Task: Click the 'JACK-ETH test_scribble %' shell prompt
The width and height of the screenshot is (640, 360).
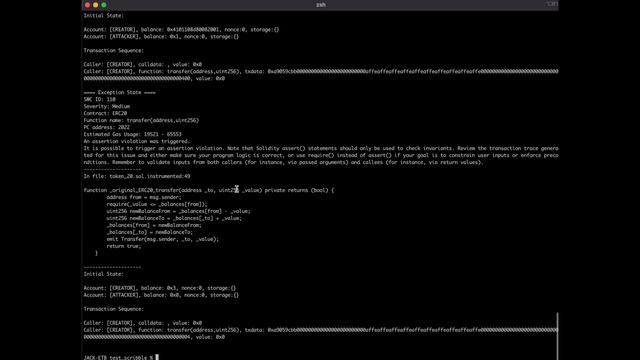Action: click(x=118, y=357)
